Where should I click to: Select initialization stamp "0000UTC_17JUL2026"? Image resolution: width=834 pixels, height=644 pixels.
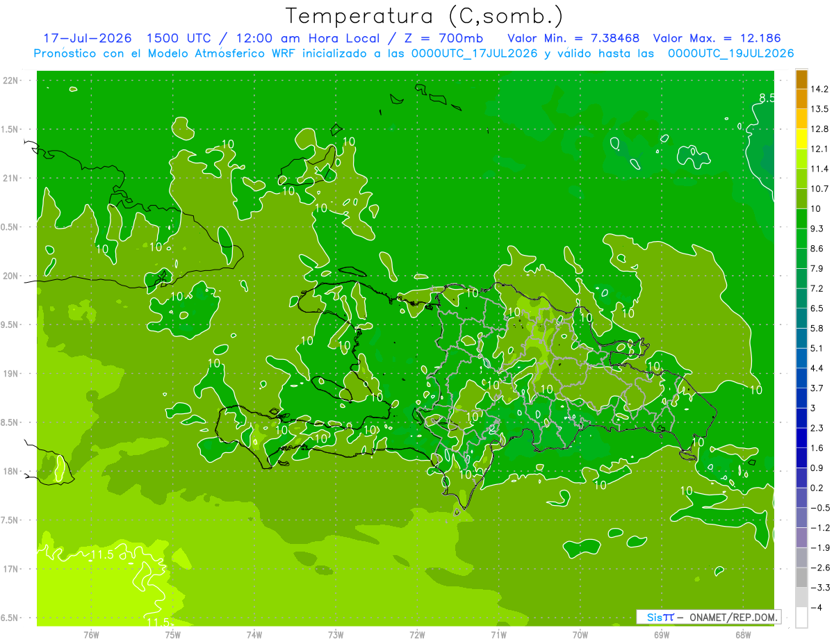tap(475, 53)
